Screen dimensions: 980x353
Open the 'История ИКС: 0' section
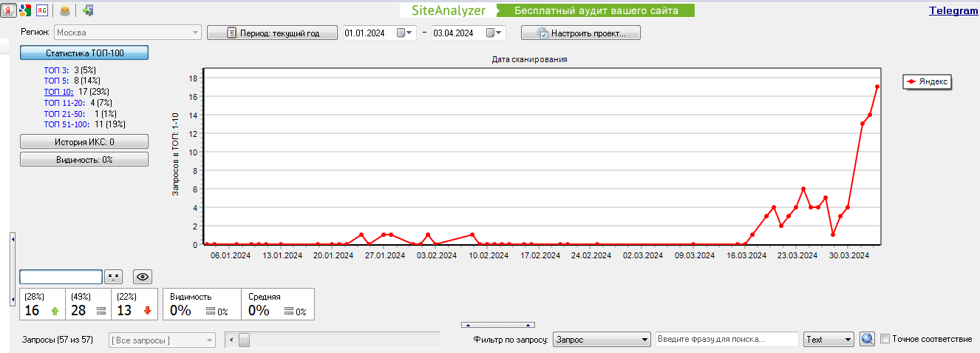pyautogui.click(x=84, y=141)
